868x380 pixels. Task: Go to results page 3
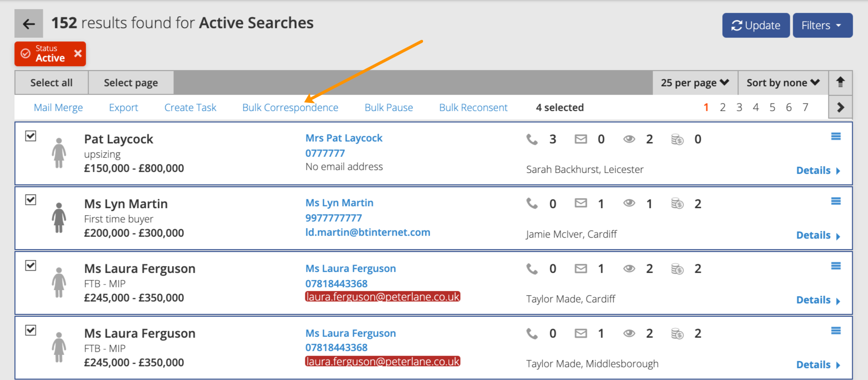(739, 108)
